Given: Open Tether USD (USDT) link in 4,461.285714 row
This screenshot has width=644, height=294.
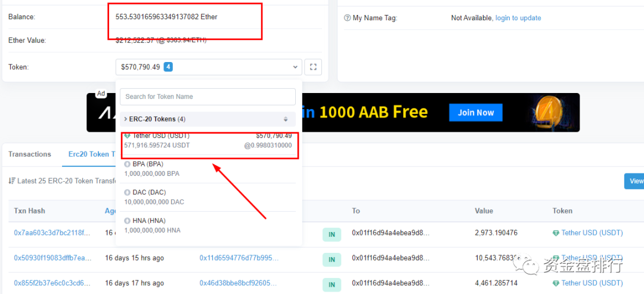Looking at the screenshot, I should point(592,283).
